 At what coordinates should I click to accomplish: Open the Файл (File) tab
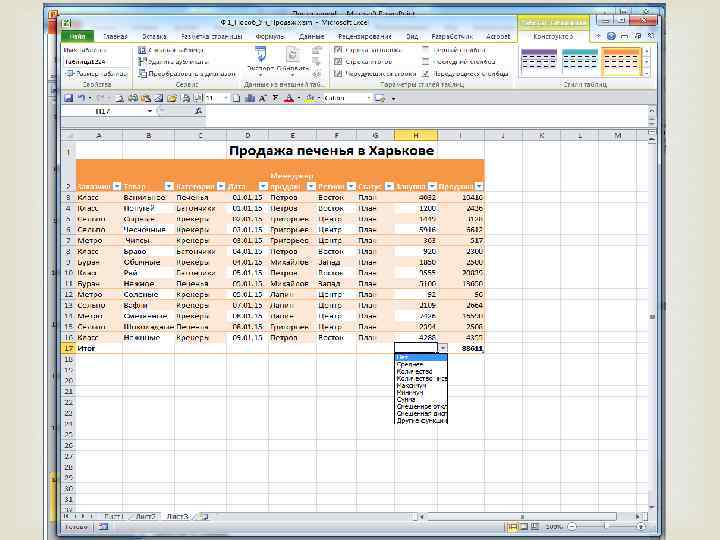point(77,36)
